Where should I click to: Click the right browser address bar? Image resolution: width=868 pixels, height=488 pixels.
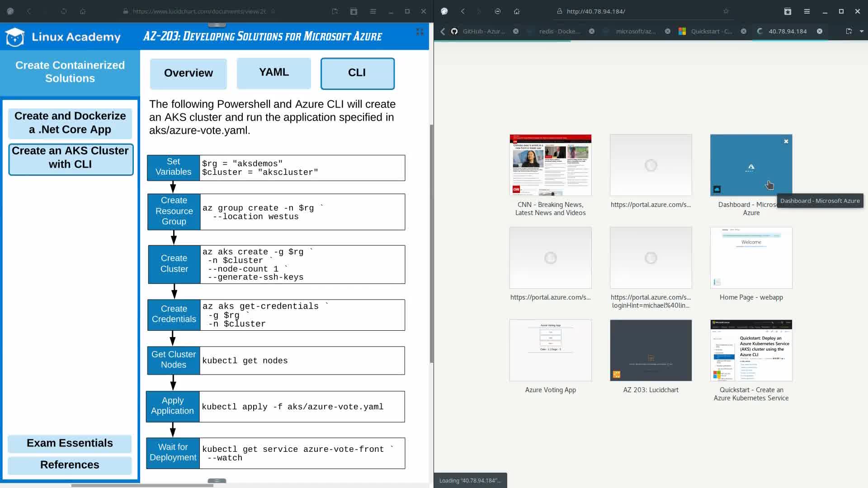633,11
